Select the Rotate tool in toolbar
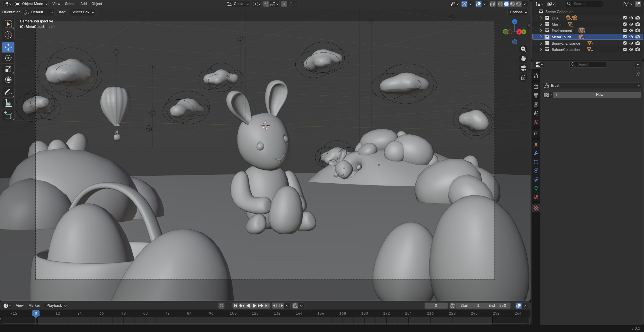The width and height of the screenshot is (644, 332). click(8, 58)
